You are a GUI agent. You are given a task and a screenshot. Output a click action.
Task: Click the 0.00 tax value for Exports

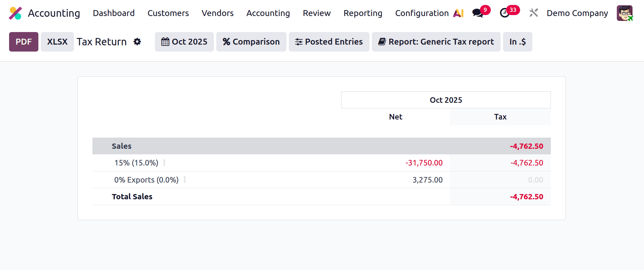click(x=536, y=180)
